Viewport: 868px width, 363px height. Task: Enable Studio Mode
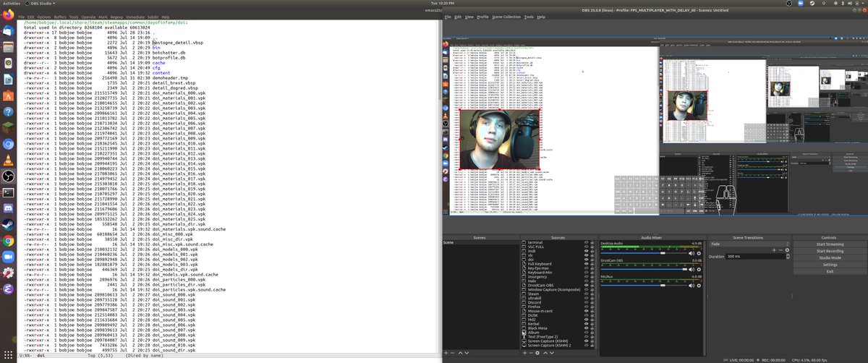tap(830, 258)
